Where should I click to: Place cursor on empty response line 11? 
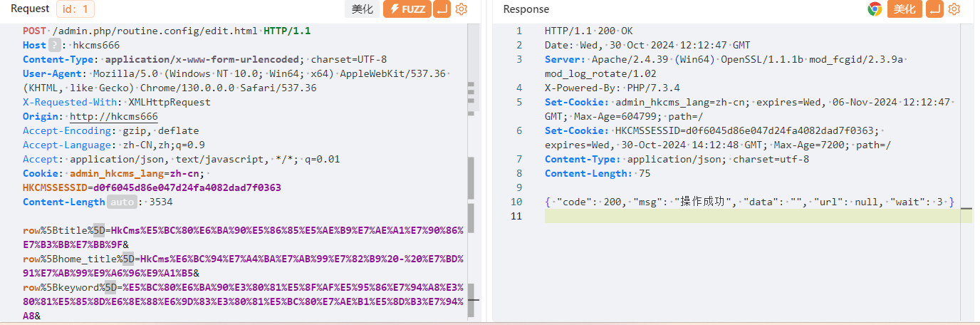[x=712, y=217]
